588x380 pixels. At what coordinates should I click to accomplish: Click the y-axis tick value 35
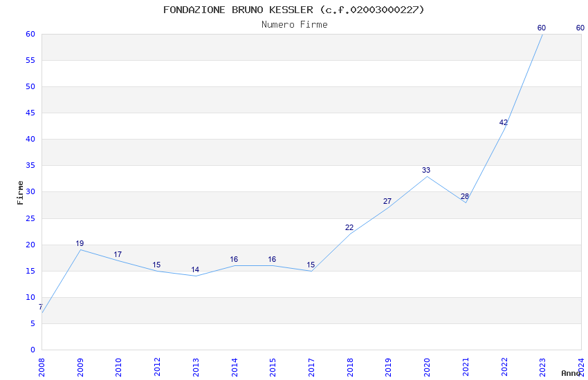click(30, 166)
